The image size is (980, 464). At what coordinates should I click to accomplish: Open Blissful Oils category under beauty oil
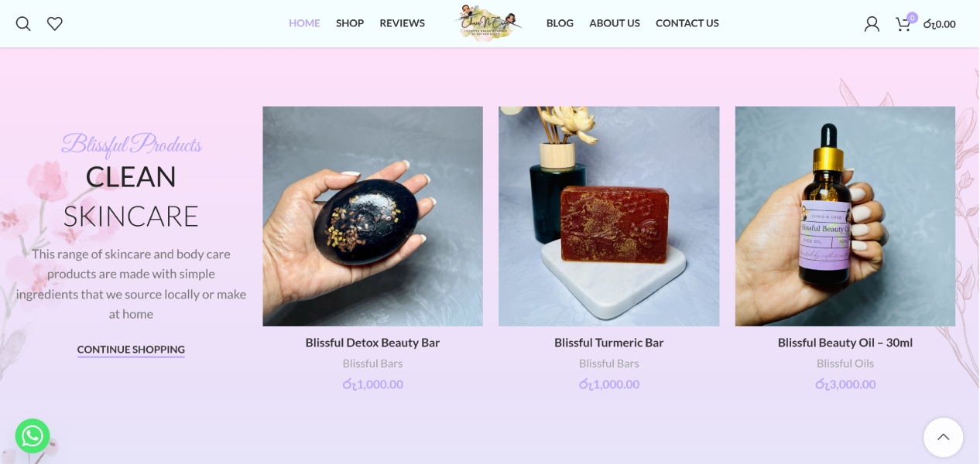(x=845, y=363)
